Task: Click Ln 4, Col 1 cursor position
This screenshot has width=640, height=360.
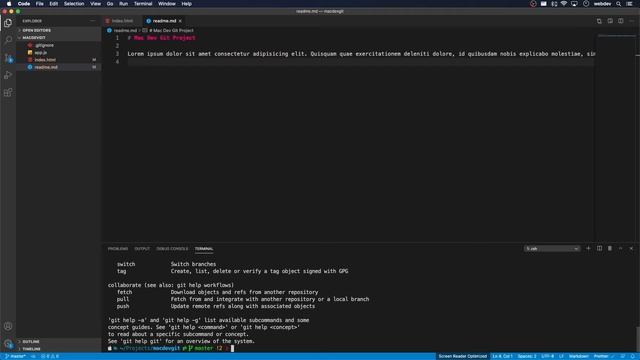Action: pyautogui.click(x=502, y=356)
